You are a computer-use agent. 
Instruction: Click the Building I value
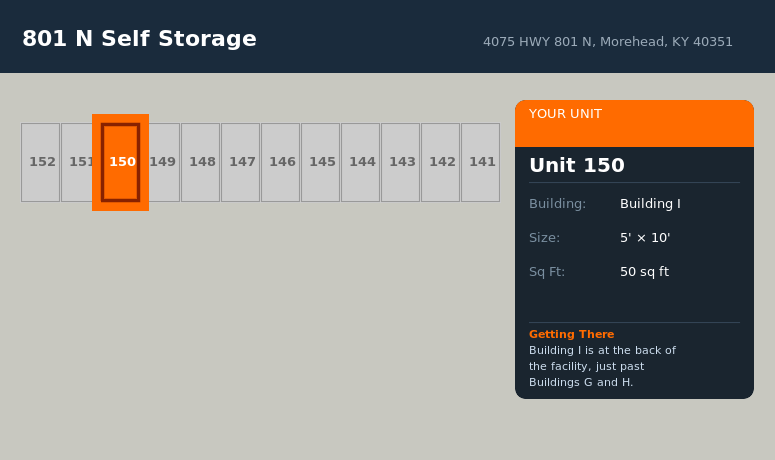650,204
